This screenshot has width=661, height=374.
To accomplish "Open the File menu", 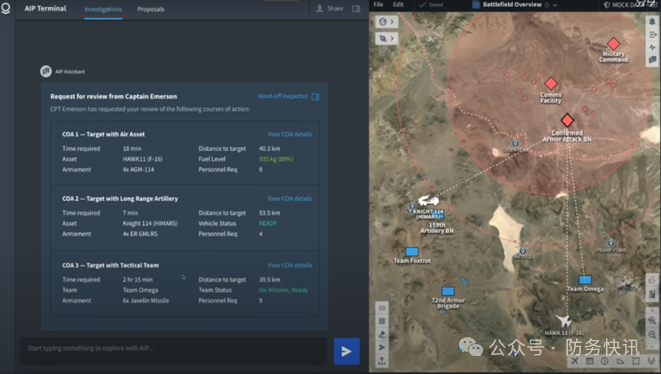I will coord(378,5).
